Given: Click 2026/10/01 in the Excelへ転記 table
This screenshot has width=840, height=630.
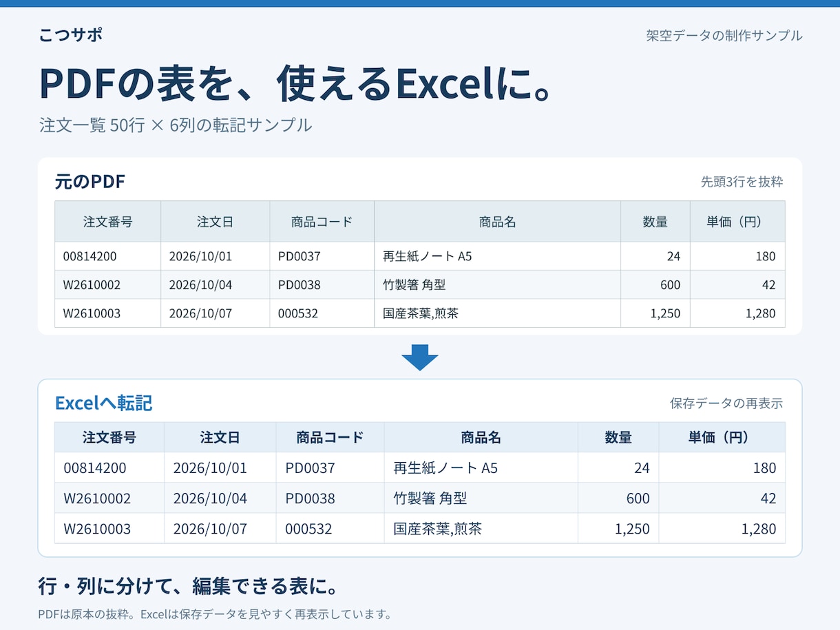Looking at the screenshot, I should tap(210, 468).
